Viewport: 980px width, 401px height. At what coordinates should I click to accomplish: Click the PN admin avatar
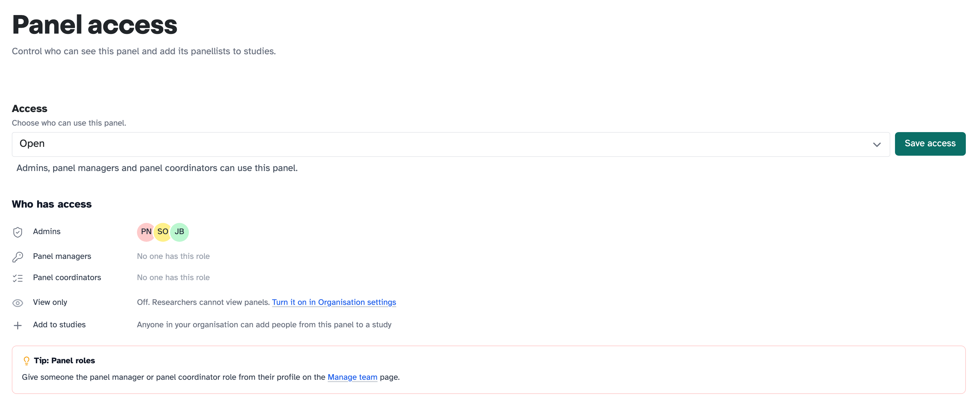(146, 232)
